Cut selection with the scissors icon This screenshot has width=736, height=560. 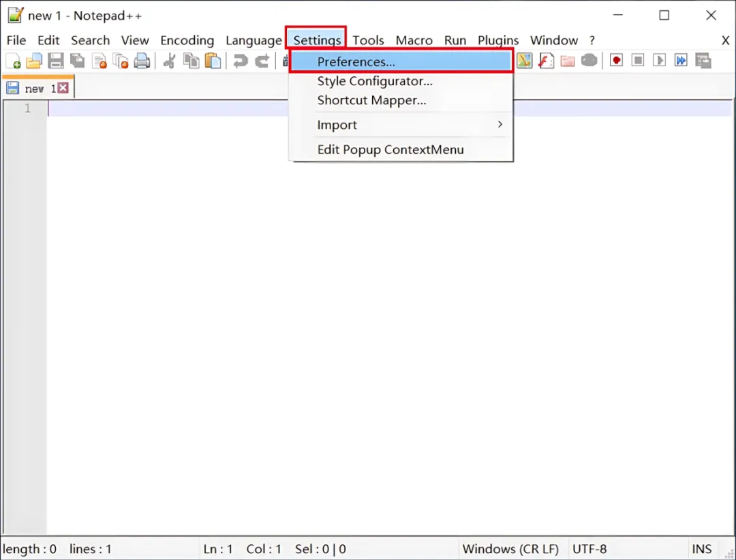tap(170, 61)
